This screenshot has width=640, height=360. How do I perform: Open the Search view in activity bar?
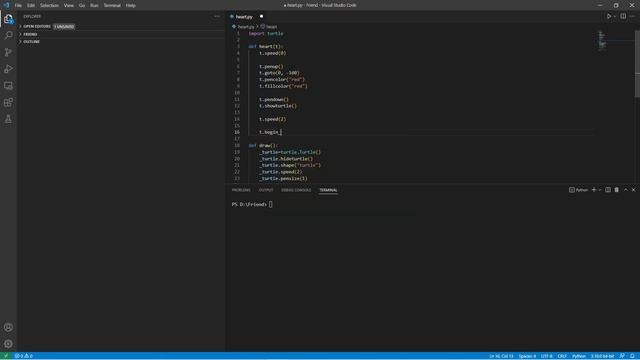[x=8, y=36]
